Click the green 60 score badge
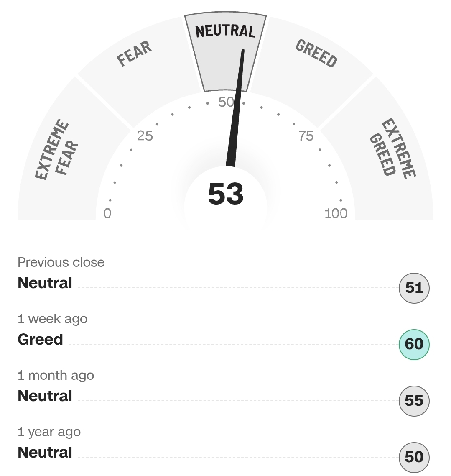This screenshot has height=476, width=451. [414, 344]
